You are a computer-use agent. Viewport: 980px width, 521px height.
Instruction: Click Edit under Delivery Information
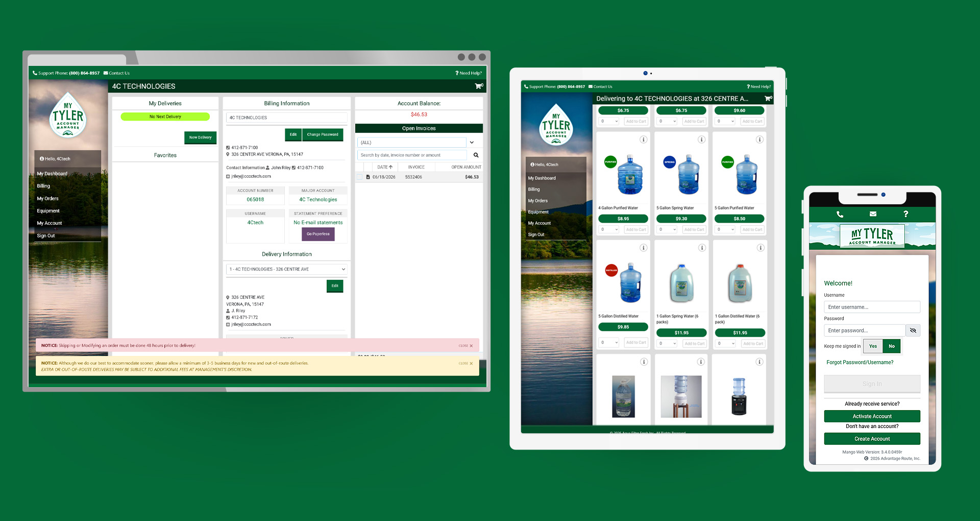[x=335, y=286]
